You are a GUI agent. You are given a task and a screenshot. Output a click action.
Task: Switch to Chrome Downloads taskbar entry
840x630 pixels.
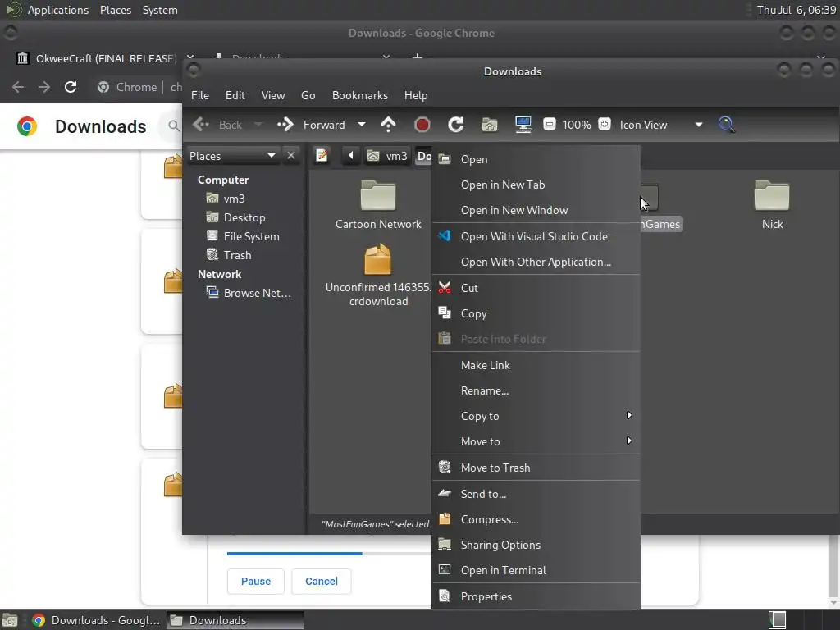[x=97, y=620]
